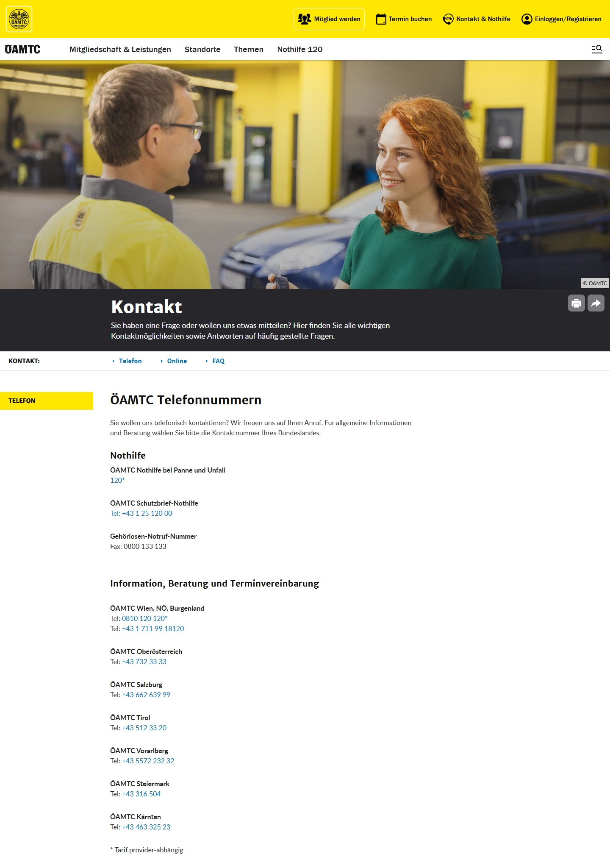Click ÖAMTC Nothilfe bei Panne und Unfall label
The image size is (610, 868).
pyautogui.click(x=168, y=470)
